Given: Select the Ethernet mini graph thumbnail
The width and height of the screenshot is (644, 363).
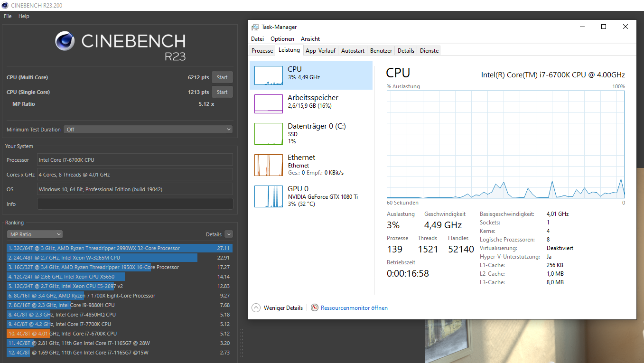Looking at the screenshot, I should pyautogui.click(x=269, y=165).
